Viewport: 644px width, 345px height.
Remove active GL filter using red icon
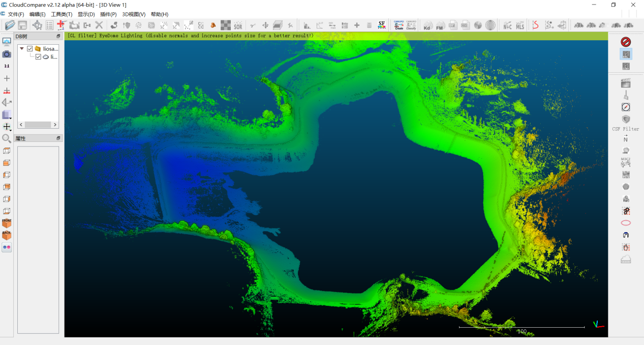coord(626,42)
